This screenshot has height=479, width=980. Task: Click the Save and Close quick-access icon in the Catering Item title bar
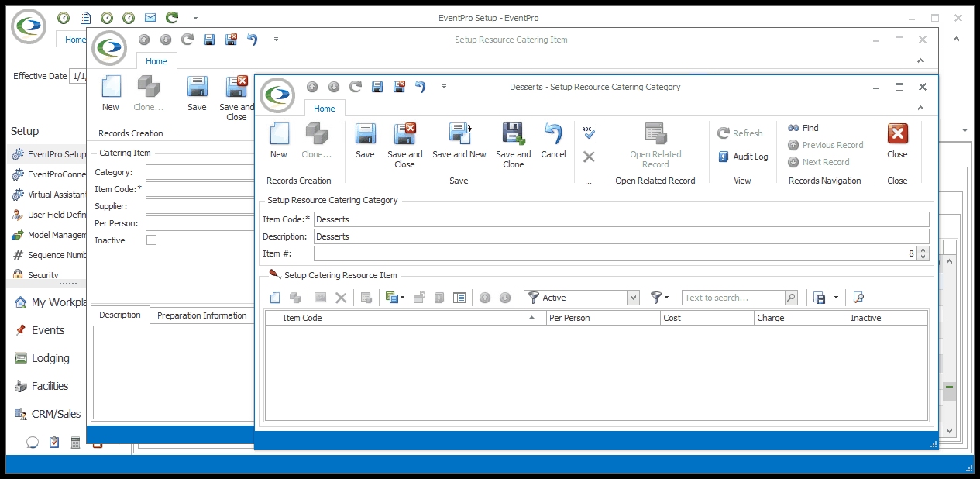[x=231, y=40]
